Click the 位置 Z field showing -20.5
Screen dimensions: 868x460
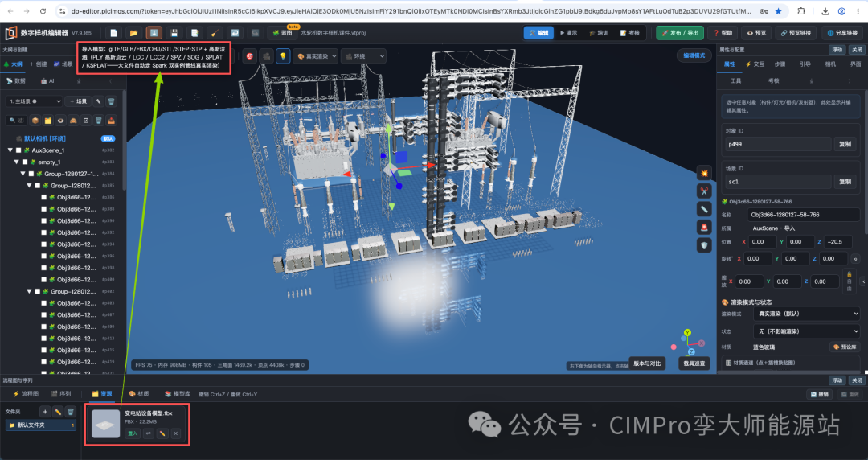pos(837,241)
